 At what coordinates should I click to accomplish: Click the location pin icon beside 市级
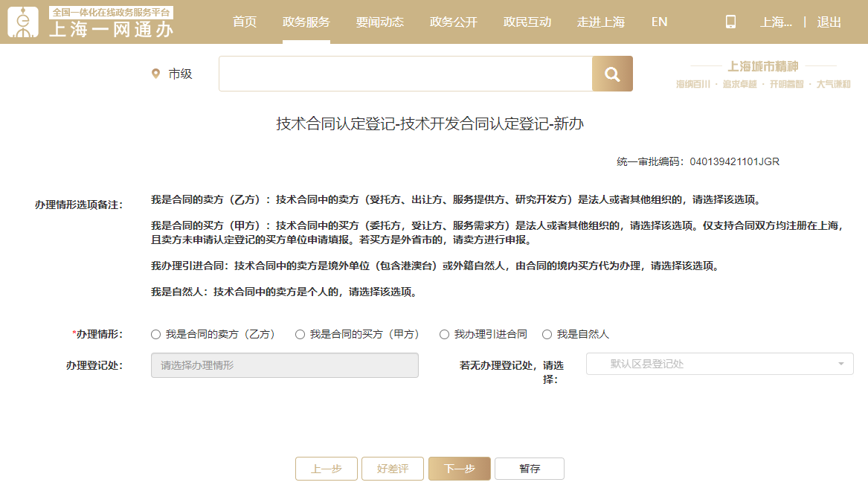(155, 74)
